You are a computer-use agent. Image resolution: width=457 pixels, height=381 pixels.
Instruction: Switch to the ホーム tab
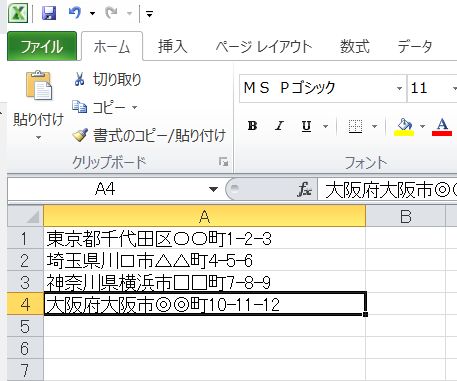click(112, 46)
